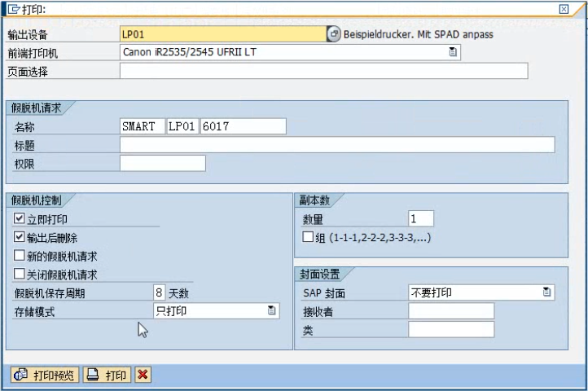Open the SAP 封面 dropdown
This screenshot has height=391, width=588.
click(x=547, y=292)
